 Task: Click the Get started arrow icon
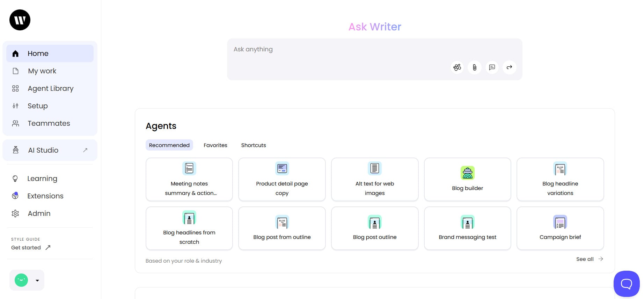(48, 247)
